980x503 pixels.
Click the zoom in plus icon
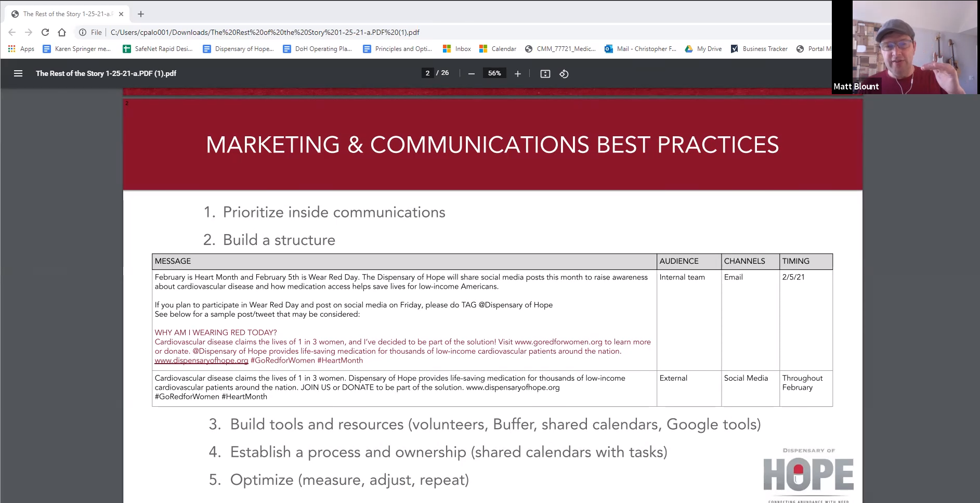pos(517,74)
